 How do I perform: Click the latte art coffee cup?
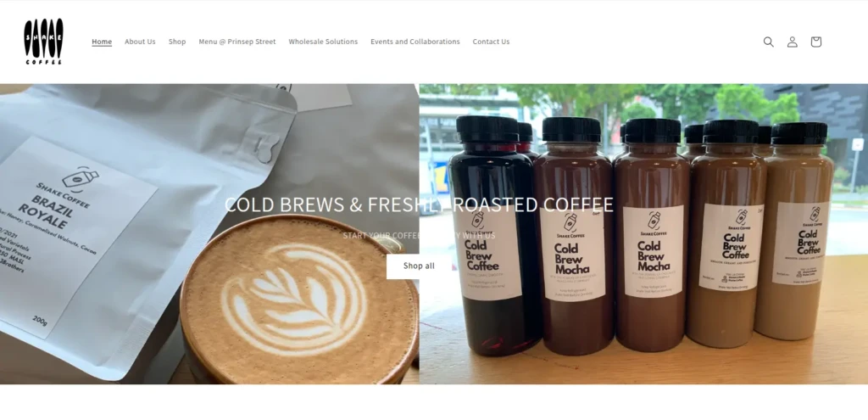[299, 300]
